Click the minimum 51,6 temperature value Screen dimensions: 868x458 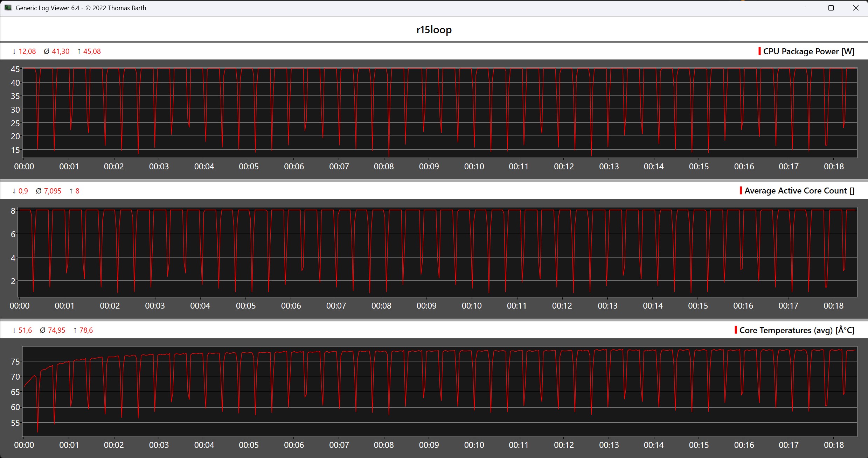[25, 330]
